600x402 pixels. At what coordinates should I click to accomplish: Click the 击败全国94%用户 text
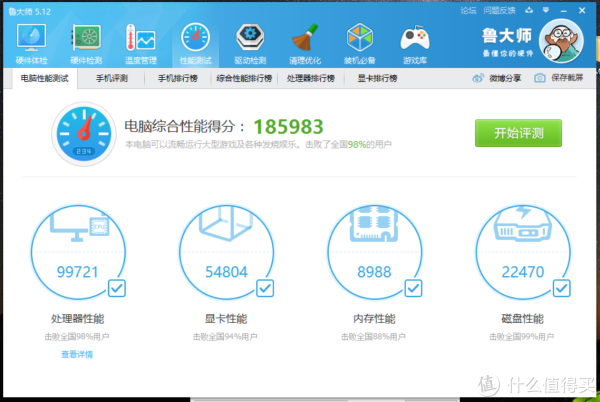(225, 337)
